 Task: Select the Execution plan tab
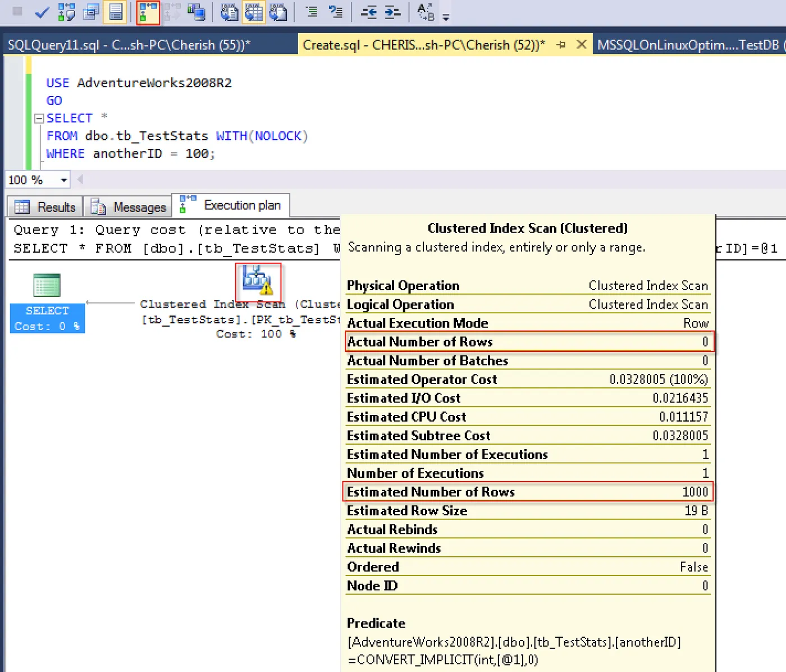click(x=231, y=205)
